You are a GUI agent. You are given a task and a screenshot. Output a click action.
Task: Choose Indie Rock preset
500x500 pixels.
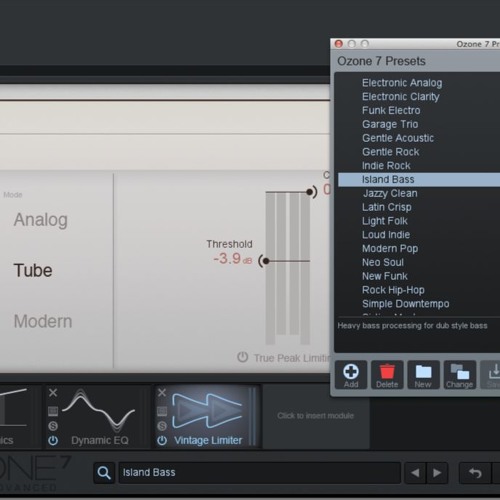click(386, 166)
